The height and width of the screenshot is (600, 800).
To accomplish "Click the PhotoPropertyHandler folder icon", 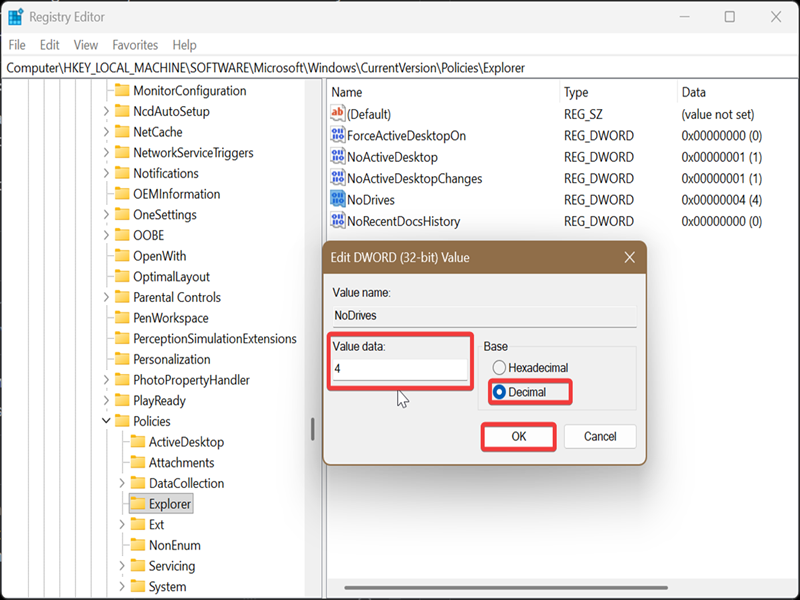I will coord(122,380).
